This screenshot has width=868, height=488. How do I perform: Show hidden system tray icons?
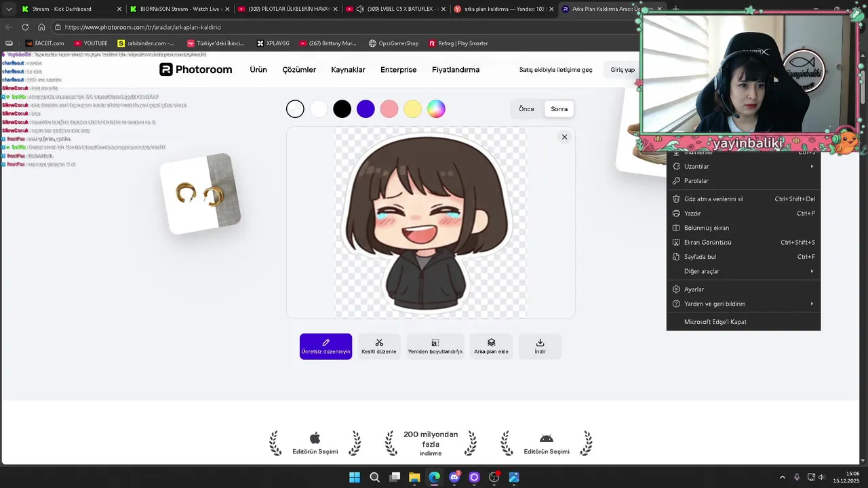(782, 477)
